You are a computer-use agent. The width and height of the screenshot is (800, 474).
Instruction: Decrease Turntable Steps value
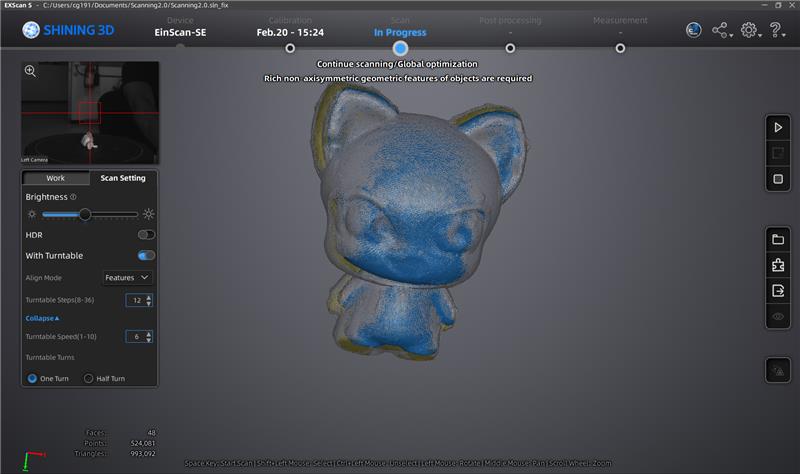pyautogui.click(x=149, y=303)
